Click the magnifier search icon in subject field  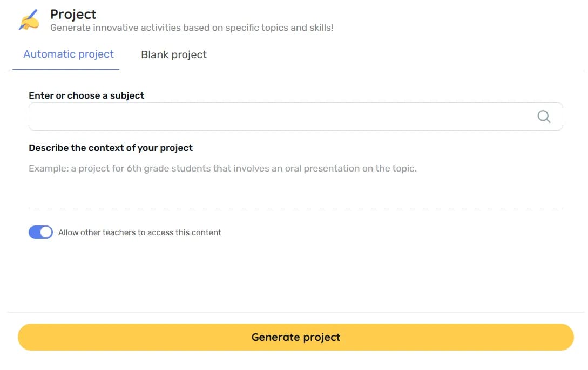[x=544, y=117]
